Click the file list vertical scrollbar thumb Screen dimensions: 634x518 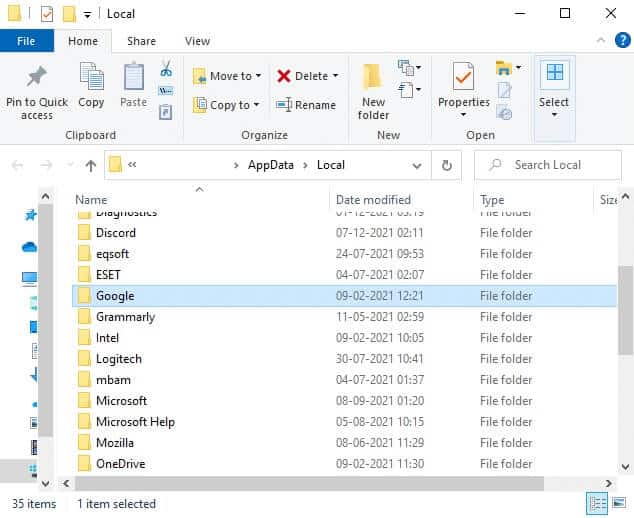pos(626,311)
